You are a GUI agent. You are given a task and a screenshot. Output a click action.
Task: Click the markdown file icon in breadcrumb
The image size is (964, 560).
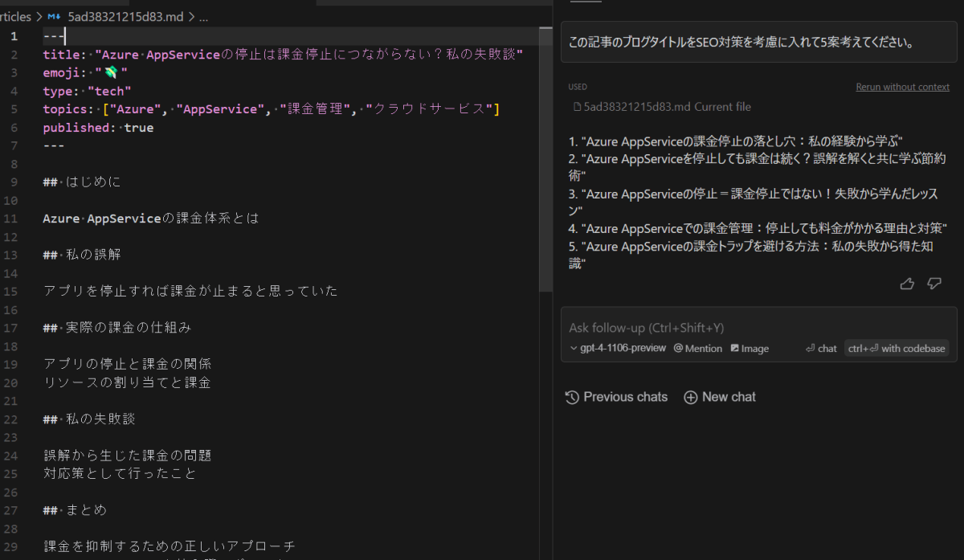(55, 16)
